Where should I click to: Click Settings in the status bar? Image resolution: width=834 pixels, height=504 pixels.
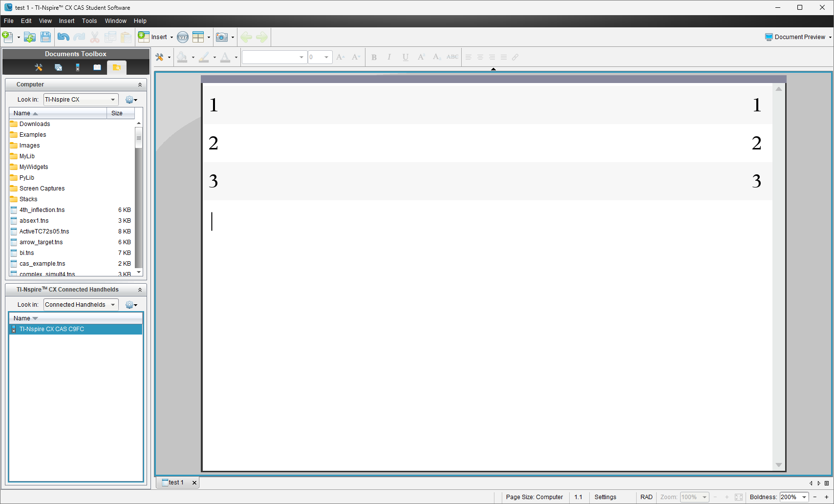coord(605,497)
